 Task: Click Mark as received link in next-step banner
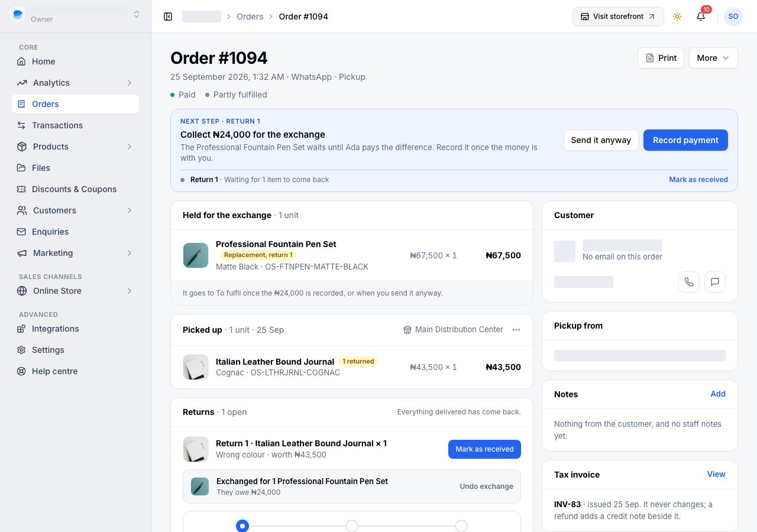(698, 180)
